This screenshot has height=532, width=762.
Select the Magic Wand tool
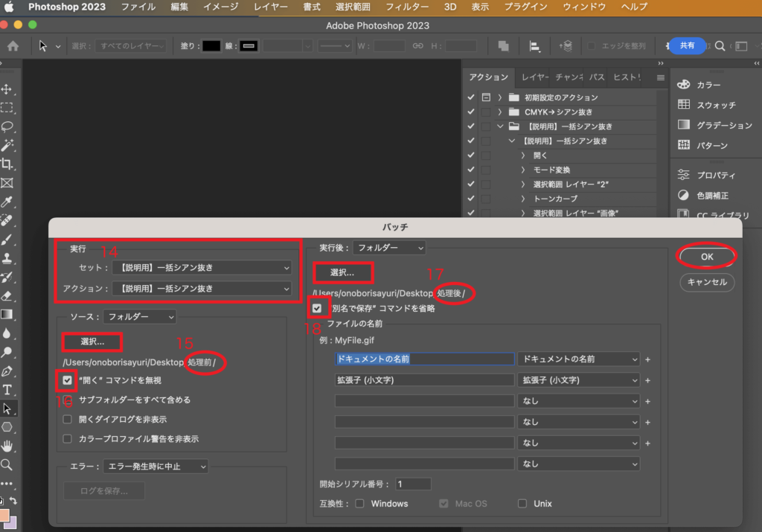click(x=7, y=145)
